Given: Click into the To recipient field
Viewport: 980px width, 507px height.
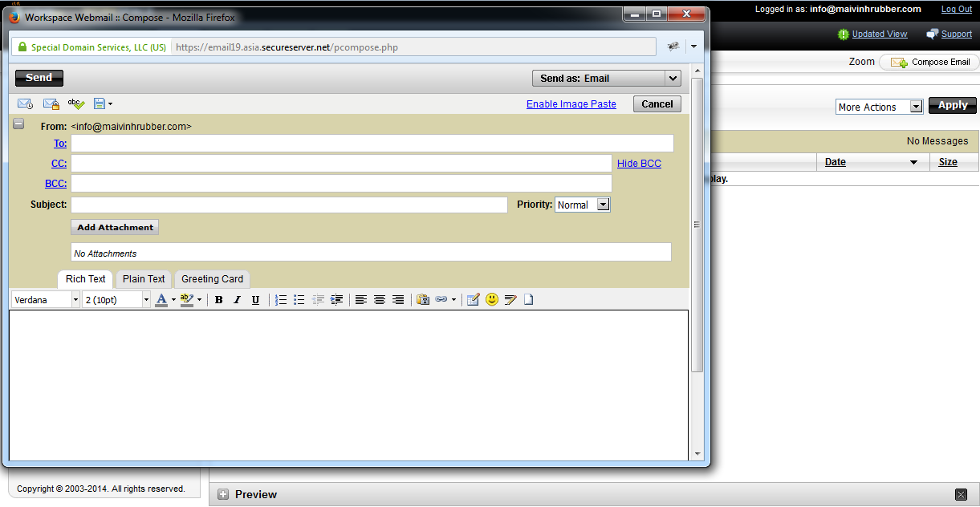Looking at the screenshot, I should [372, 144].
